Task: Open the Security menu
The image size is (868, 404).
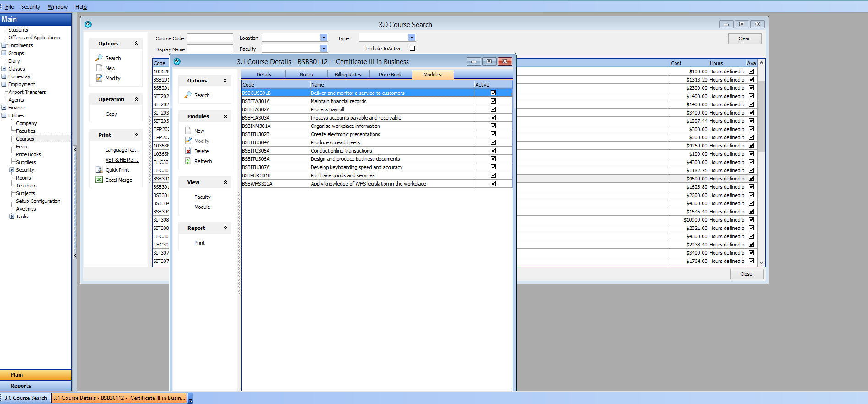Action: (31, 7)
